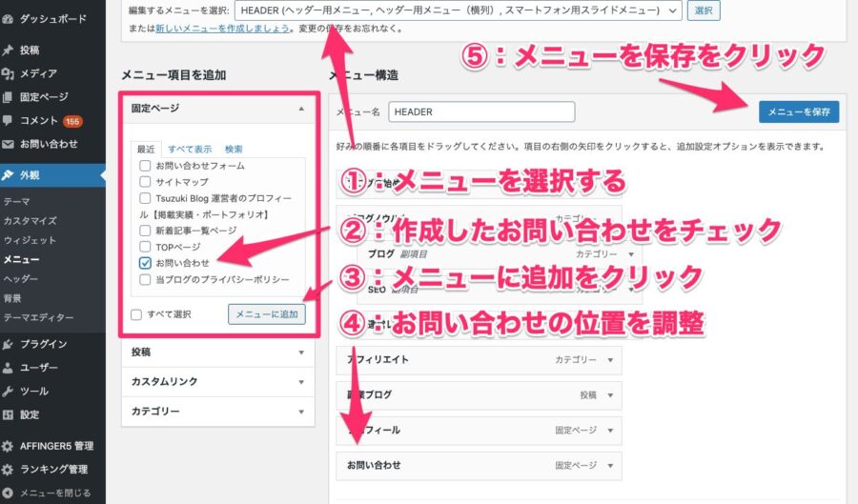Click the speech-bubble icon beside コメント

coord(7,121)
